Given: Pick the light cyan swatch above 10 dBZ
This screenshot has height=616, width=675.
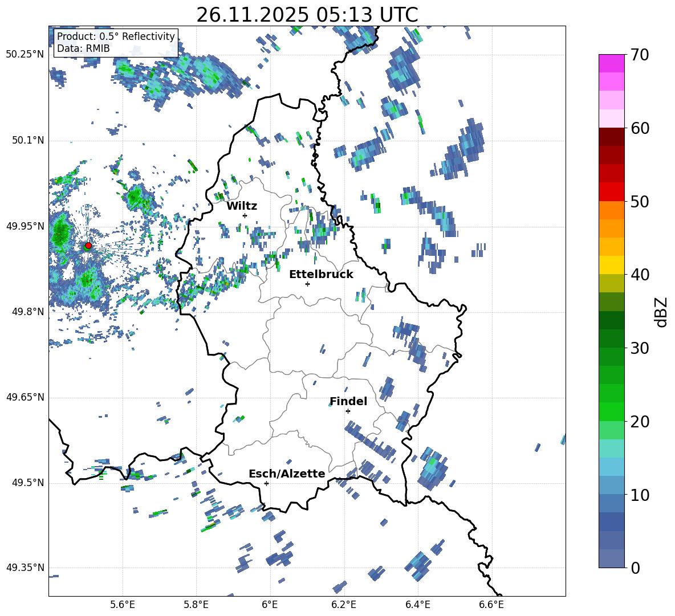Looking at the screenshot, I should pos(612,466).
